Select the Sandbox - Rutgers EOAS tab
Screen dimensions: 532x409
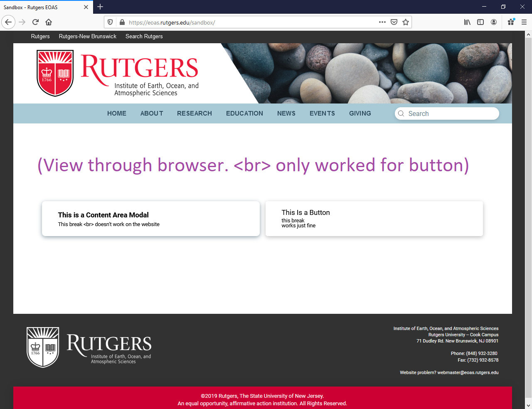click(47, 7)
